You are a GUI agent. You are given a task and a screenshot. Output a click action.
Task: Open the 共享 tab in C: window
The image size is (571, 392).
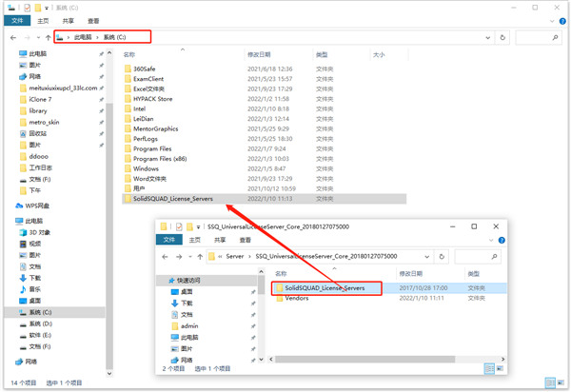click(69, 21)
